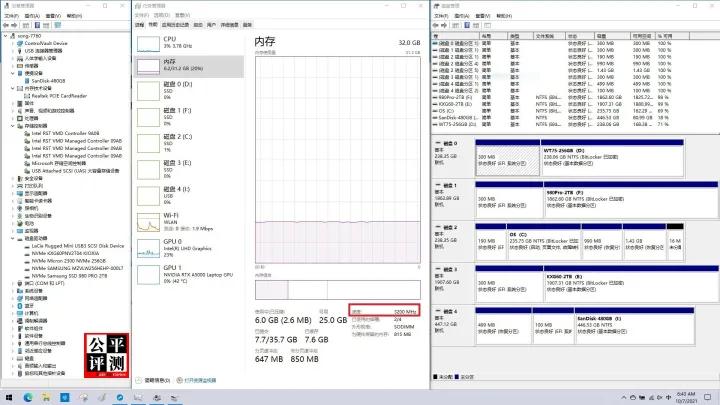
Task: Open 查看 menu in Task Manager
Action: coord(182,16)
